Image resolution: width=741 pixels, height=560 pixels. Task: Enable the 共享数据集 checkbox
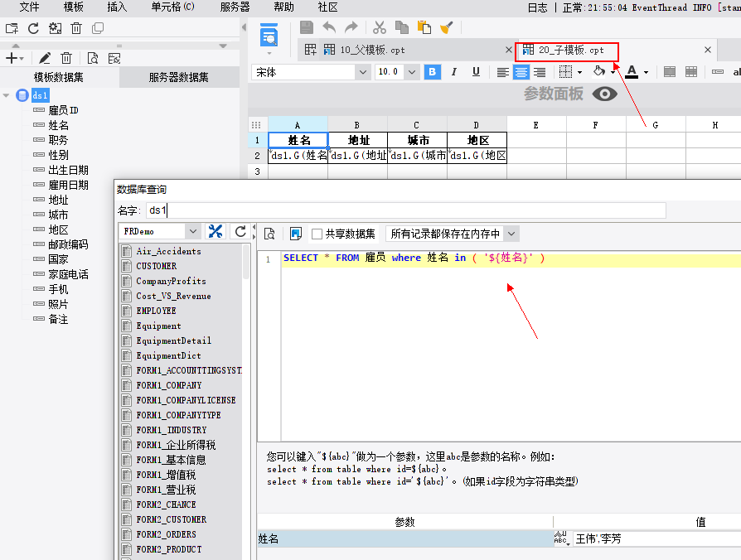tap(317, 234)
